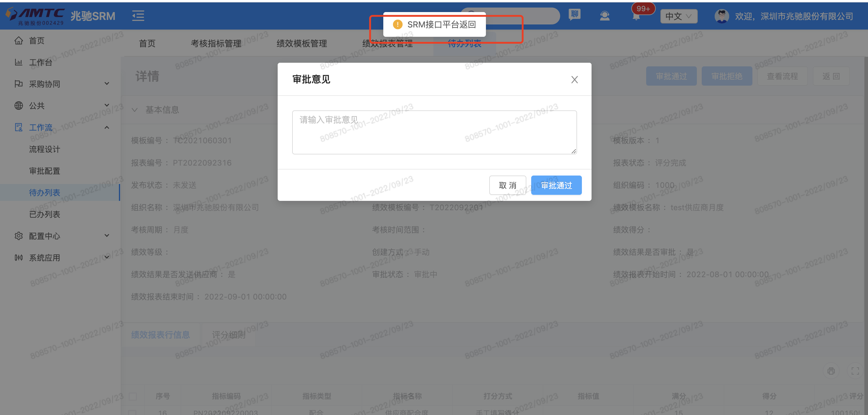Click the 绩效模板编号 value T2022092201

(456, 207)
